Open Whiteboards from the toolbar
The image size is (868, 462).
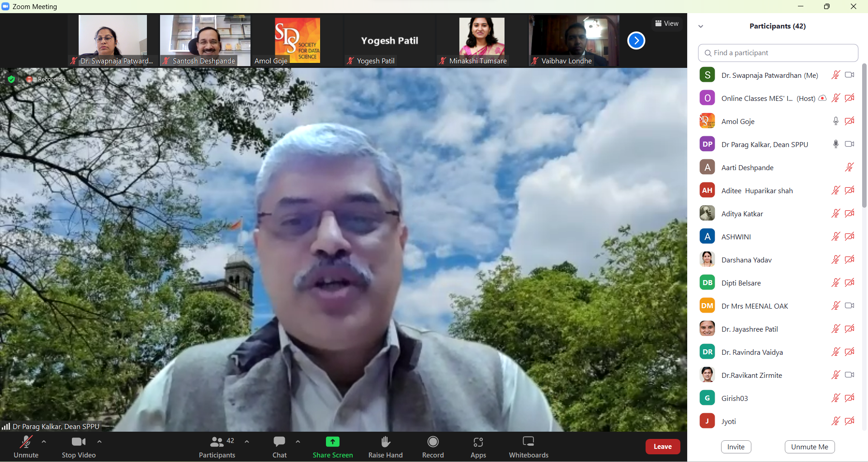[528, 446]
